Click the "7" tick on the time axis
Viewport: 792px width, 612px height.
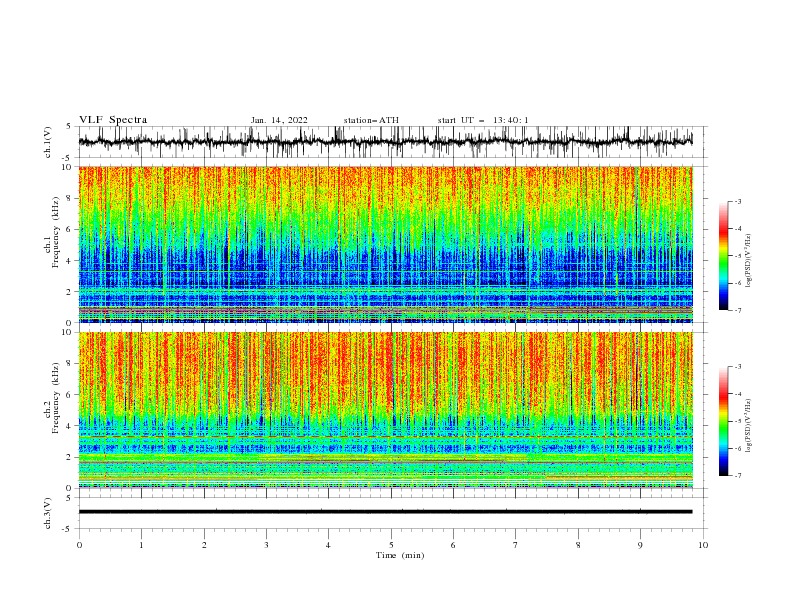coord(516,545)
